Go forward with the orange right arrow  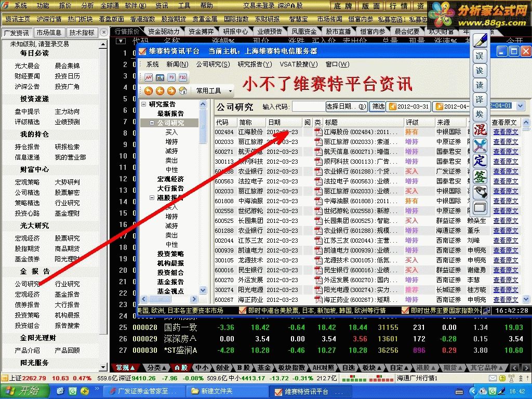click(x=171, y=90)
